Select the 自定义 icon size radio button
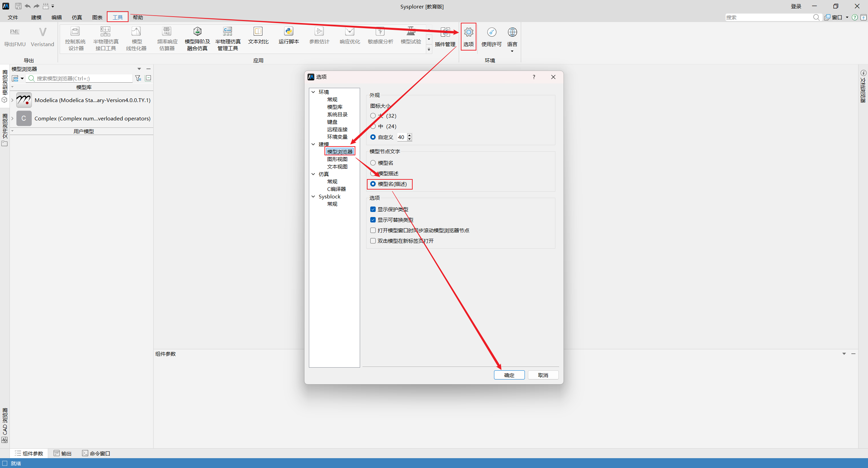The image size is (868, 468). tap(373, 137)
